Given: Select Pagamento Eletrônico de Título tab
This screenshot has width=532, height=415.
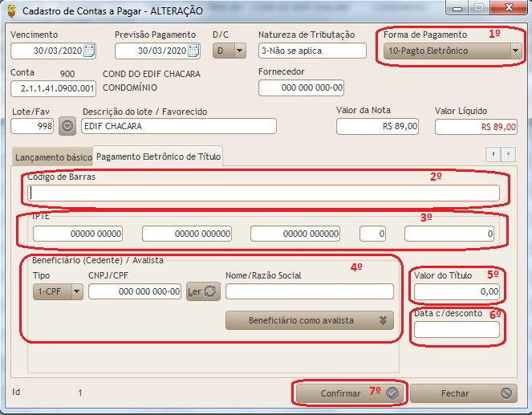Looking at the screenshot, I should (x=158, y=155).
